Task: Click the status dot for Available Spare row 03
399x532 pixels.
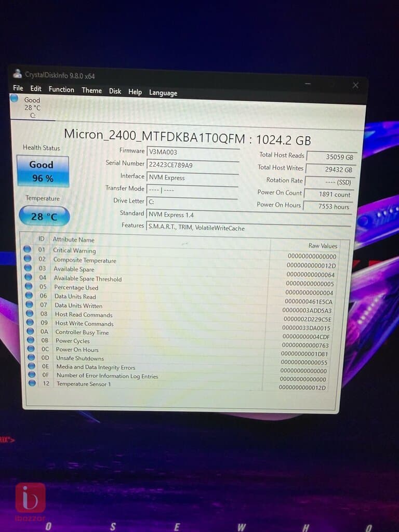Action: tap(28, 268)
